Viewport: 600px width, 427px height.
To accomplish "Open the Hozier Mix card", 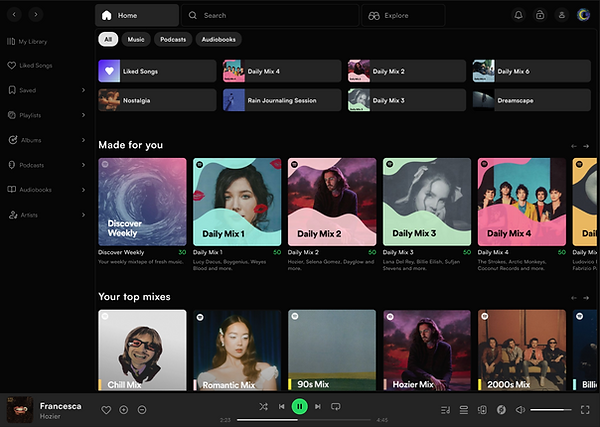I will coord(427,350).
